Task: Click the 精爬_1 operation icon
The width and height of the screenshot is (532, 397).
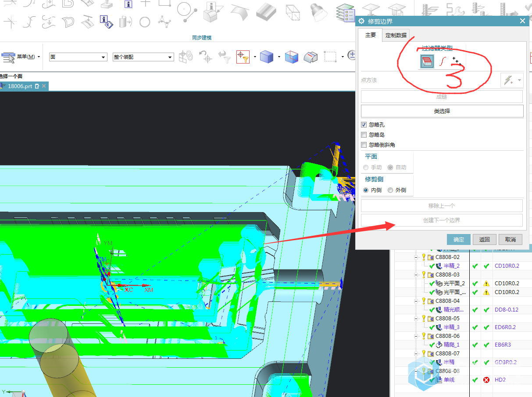Action: (x=439, y=345)
